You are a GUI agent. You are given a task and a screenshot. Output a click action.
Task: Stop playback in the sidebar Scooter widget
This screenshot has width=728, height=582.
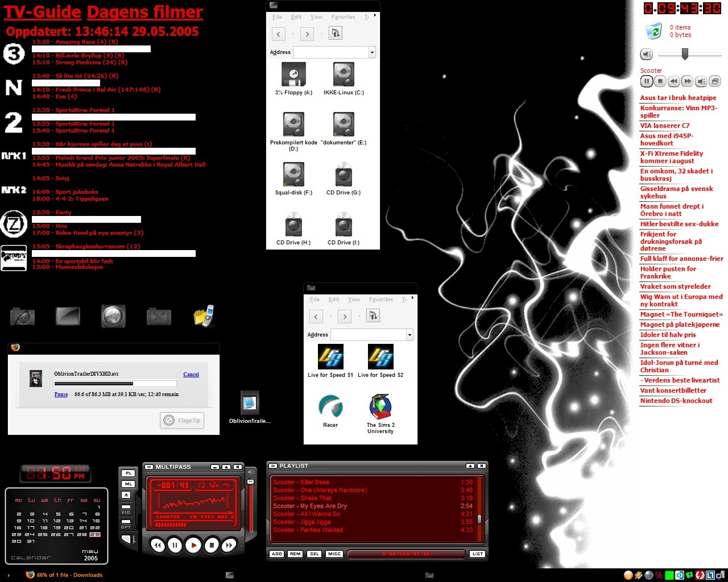pos(660,81)
